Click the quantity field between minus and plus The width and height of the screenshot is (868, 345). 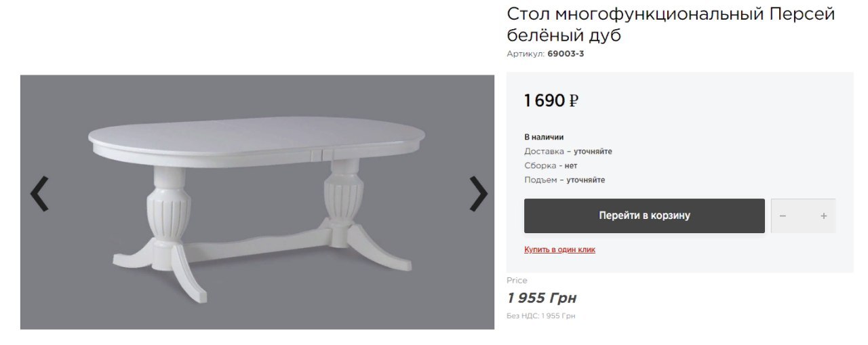tap(804, 216)
